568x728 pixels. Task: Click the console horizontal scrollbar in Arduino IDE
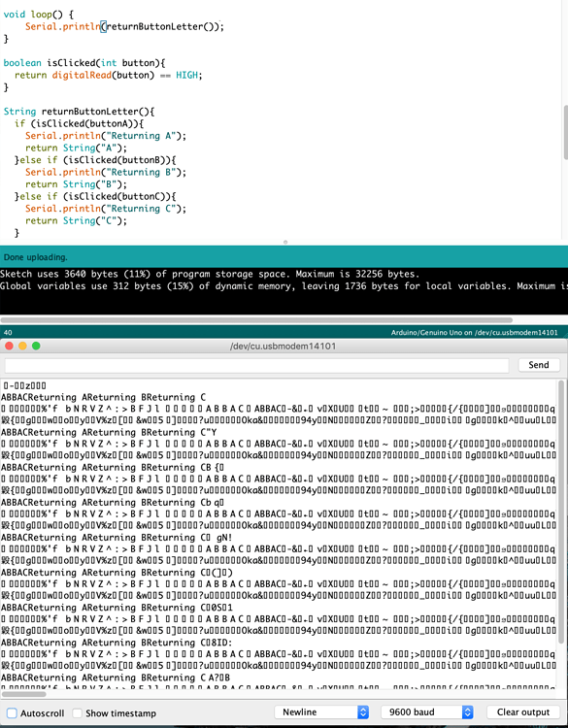coord(257,320)
